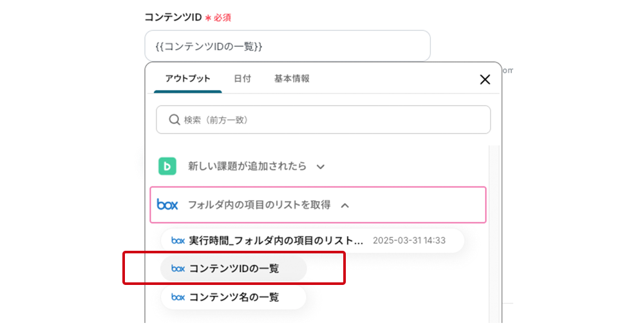Expand 新しい課題が追加されたら chevron arrow
644x332 pixels.
[x=320, y=167]
